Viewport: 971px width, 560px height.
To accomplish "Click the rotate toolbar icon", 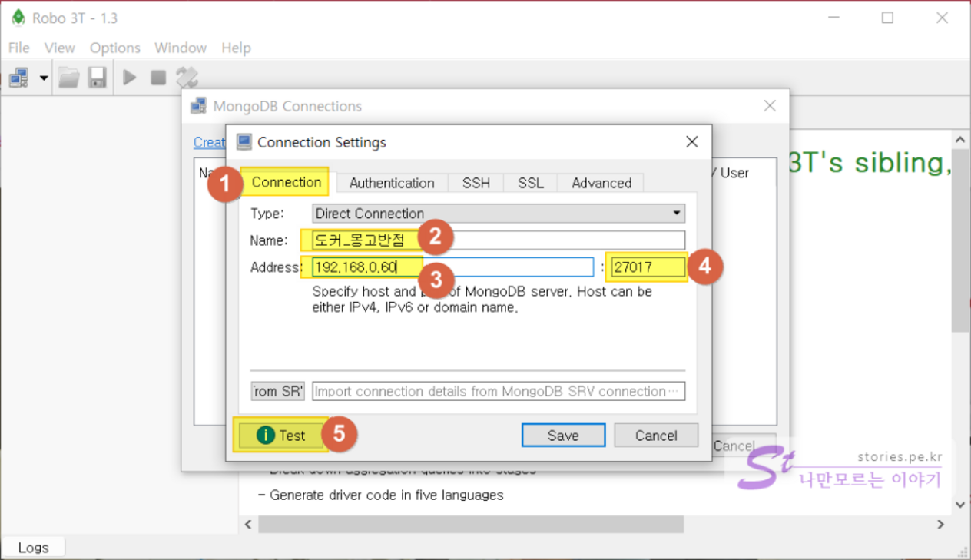I will [x=187, y=78].
